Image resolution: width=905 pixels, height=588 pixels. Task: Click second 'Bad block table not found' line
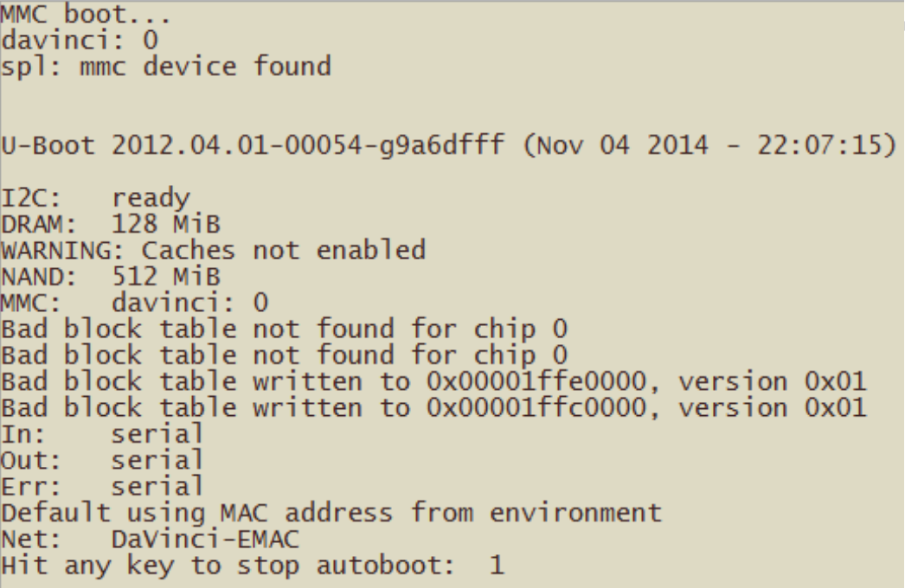[x=285, y=355]
